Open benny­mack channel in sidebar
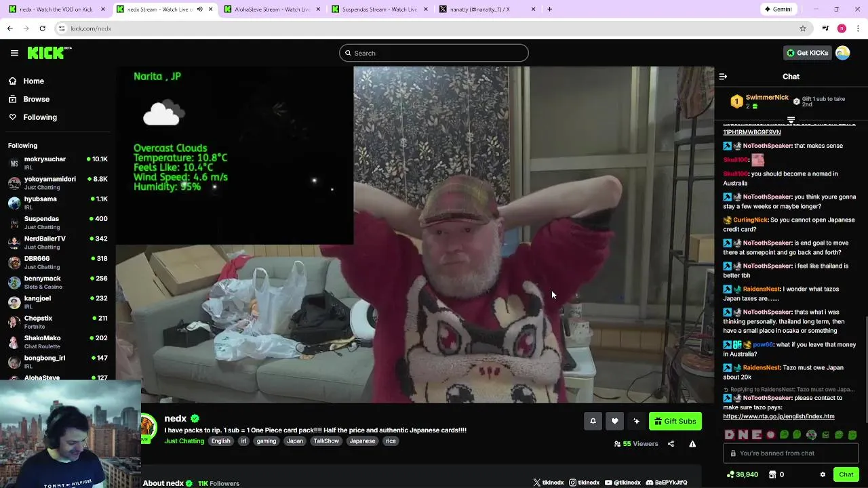This screenshot has height=488, width=868. pyautogui.click(x=58, y=282)
